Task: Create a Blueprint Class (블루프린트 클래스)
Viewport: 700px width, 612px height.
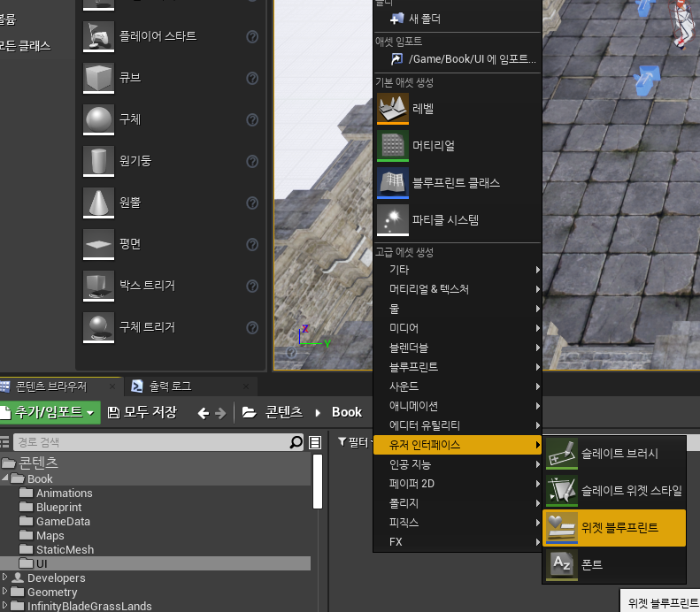Action: (x=458, y=182)
